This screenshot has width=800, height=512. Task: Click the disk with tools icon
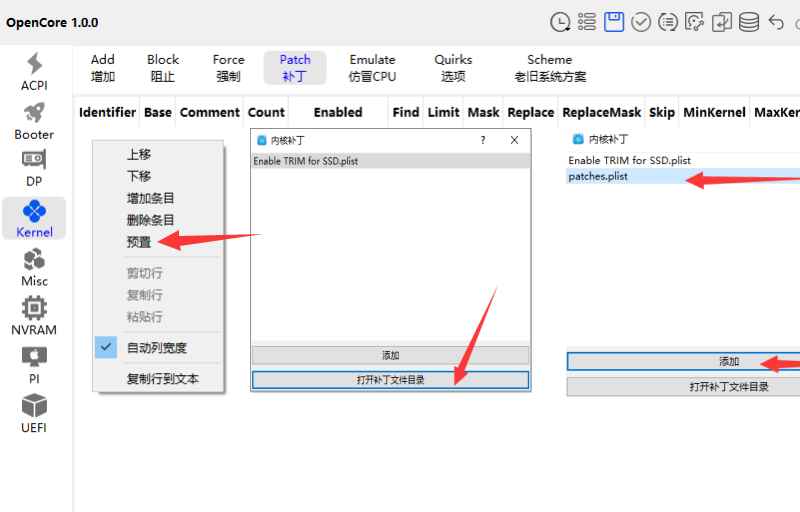pyautogui.click(x=694, y=22)
